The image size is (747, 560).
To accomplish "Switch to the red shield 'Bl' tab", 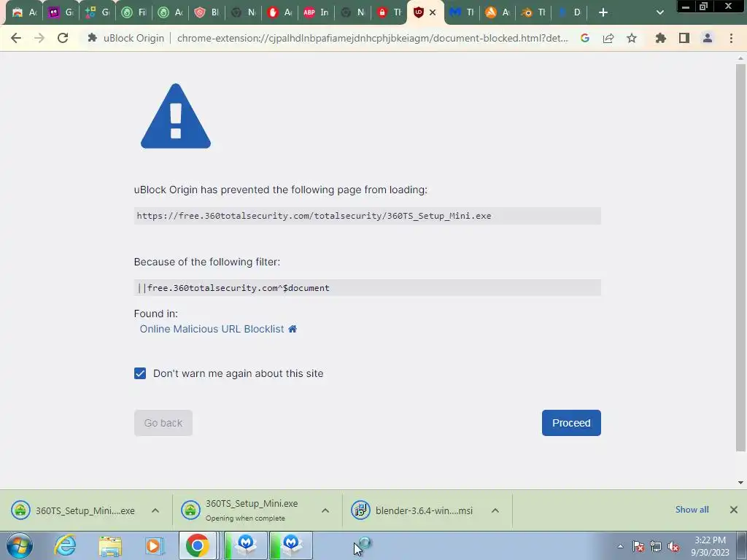I will 206,12.
